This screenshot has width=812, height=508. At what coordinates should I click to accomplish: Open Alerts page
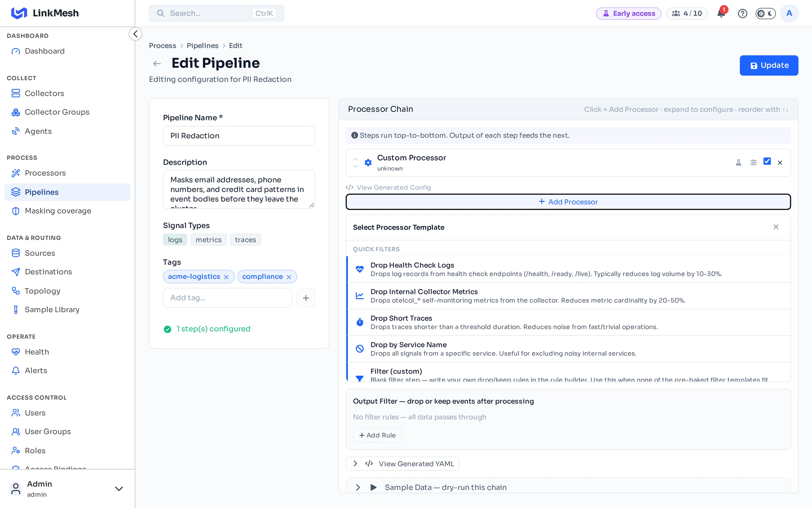point(67,370)
